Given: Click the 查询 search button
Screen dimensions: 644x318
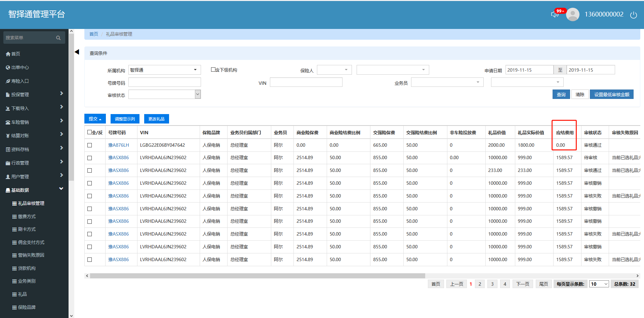Looking at the screenshot, I should coord(561,95).
